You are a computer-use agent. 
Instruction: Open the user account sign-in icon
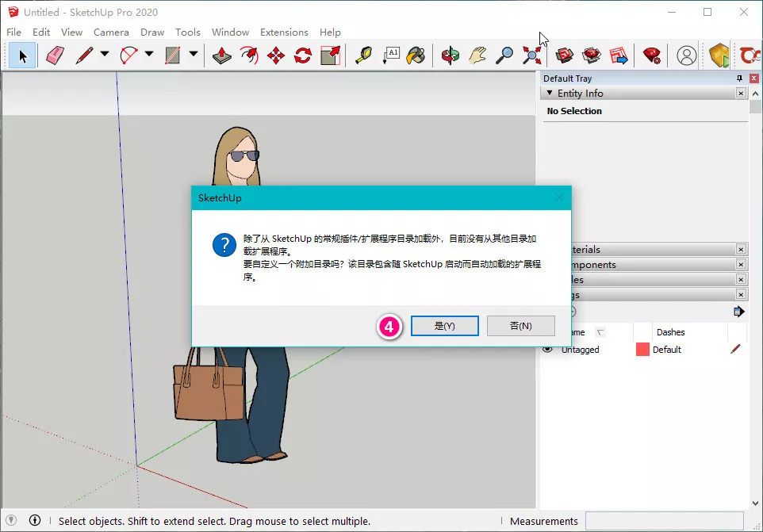pyautogui.click(x=687, y=55)
